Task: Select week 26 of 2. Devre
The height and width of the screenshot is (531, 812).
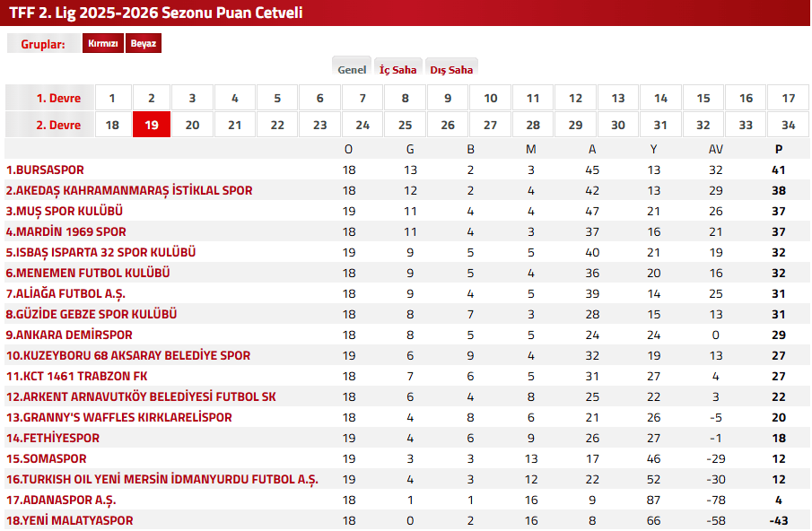Action: coord(448,124)
